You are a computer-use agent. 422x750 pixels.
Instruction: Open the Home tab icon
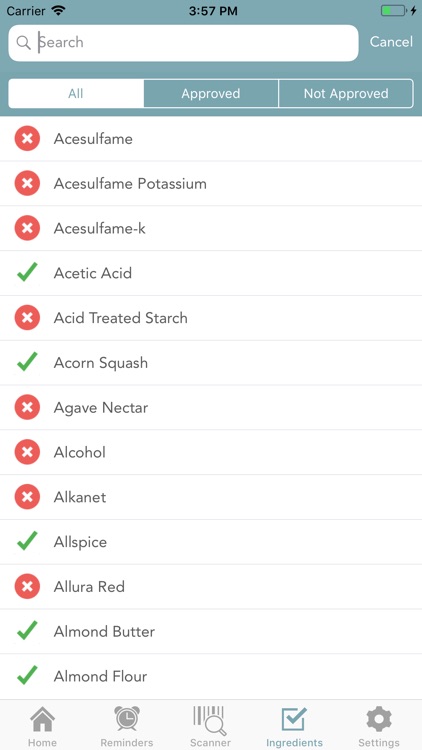pyautogui.click(x=42, y=719)
